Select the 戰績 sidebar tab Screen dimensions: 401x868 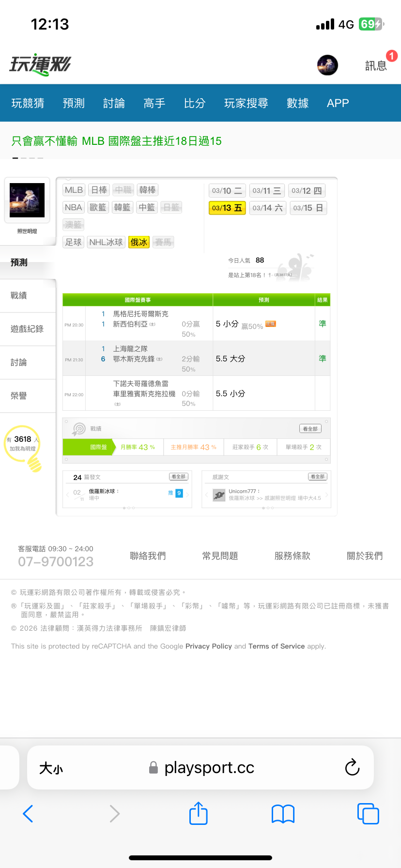(28, 295)
